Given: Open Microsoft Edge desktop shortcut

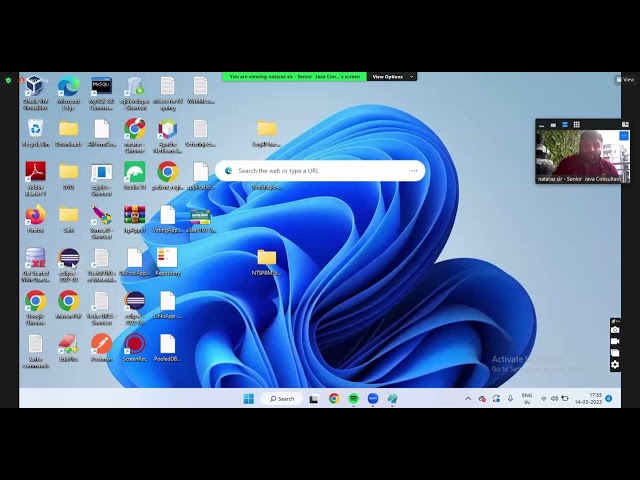Looking at the screenshot, I should [68, 87].
